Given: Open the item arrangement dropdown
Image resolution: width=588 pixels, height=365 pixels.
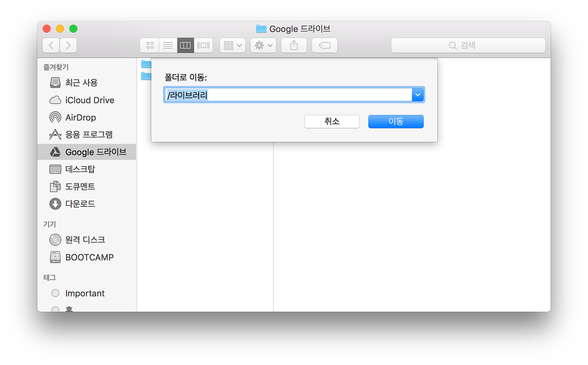Looking at the screenshot, I should (233, 45).
